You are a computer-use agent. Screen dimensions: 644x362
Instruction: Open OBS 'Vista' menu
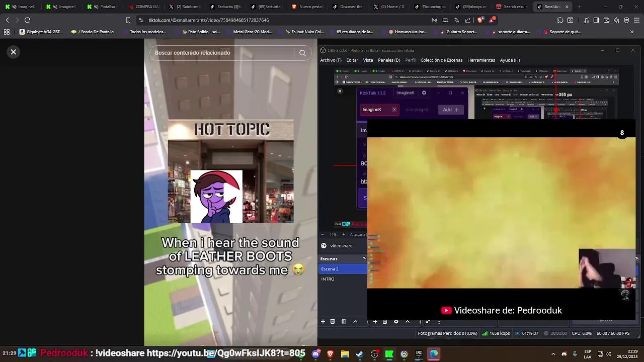pos(368,60)
